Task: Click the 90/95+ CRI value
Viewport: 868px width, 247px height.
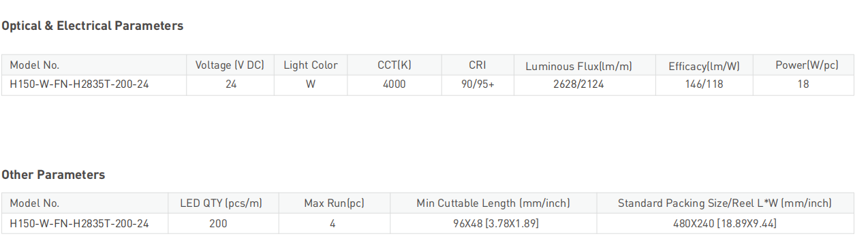Action: pos(478,84)
